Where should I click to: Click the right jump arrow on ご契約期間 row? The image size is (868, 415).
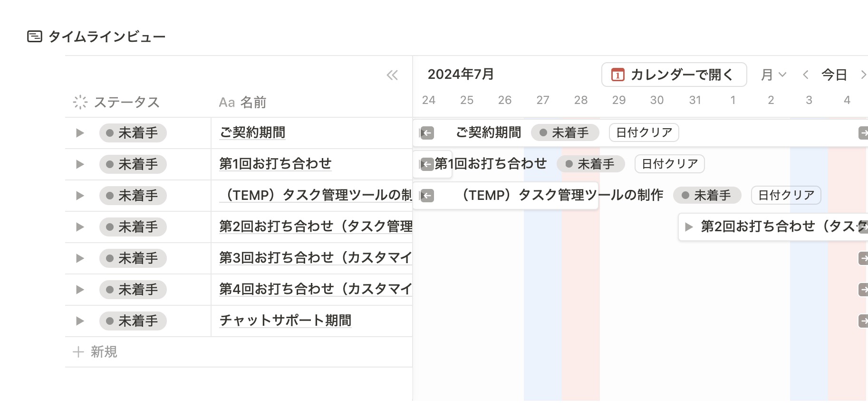click(x=863, y=133)
